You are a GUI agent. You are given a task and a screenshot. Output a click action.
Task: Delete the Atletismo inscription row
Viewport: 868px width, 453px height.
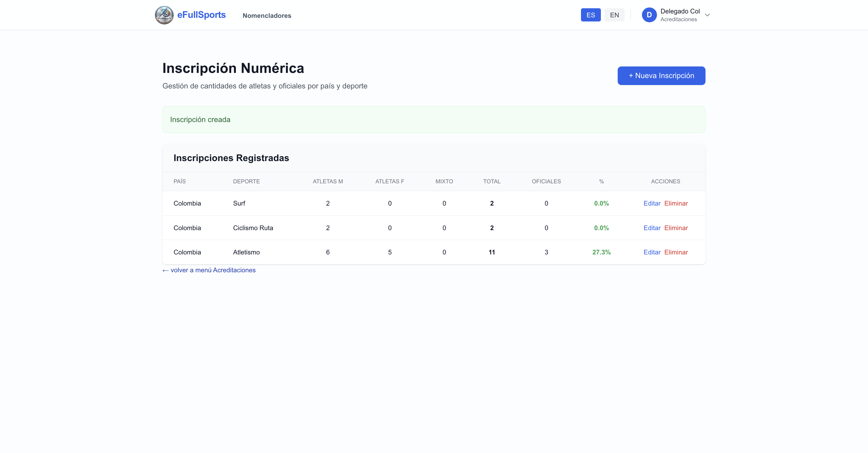676,252
